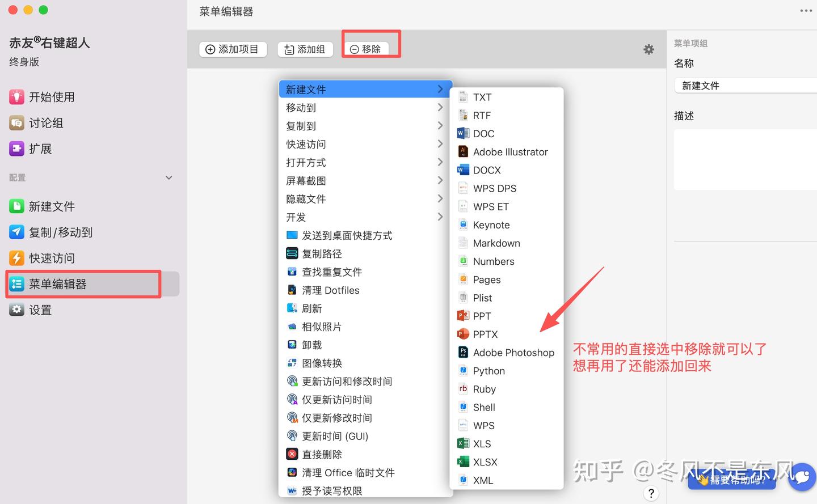The image size is (817, 504).
Task: Click the 卸载 icon
Action: (x=292, y=345)
